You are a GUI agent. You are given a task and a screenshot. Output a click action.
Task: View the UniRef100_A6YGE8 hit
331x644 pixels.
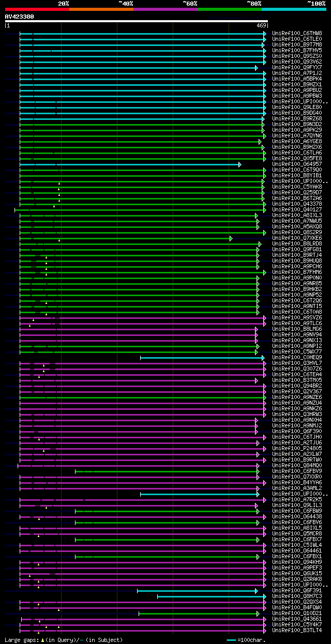[x=297, y=142]
